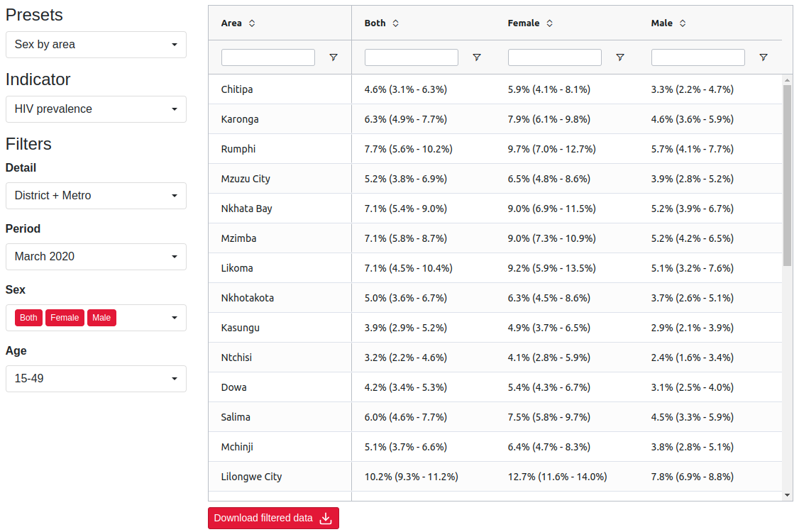This screenshot has width=799, height=532.
Task: Select the Salima area cell
Action: (x=280, y=417)
